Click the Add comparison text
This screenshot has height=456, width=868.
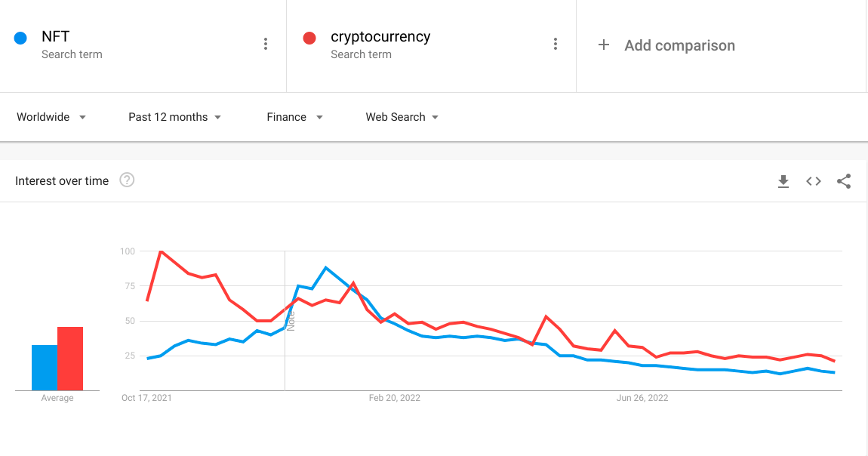coord(679,45)
